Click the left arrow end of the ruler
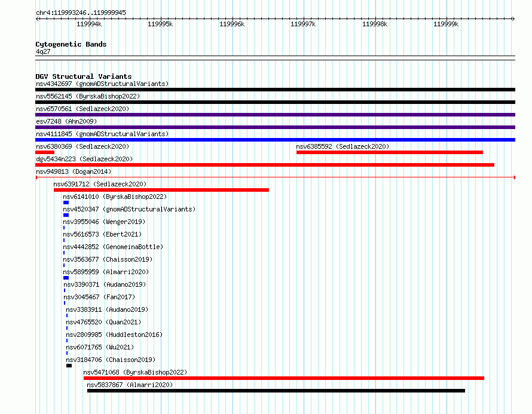 pyautogui.click(x=37, y=19)
